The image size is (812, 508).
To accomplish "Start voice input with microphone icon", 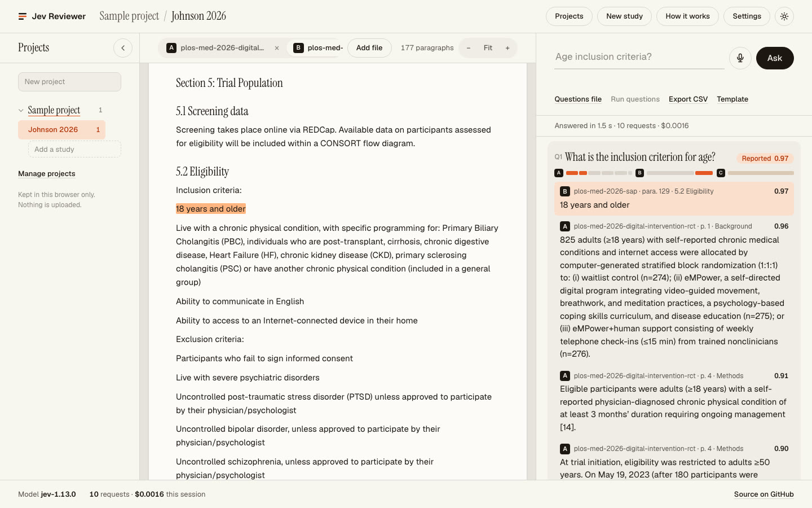I will [x=740, y=58].
